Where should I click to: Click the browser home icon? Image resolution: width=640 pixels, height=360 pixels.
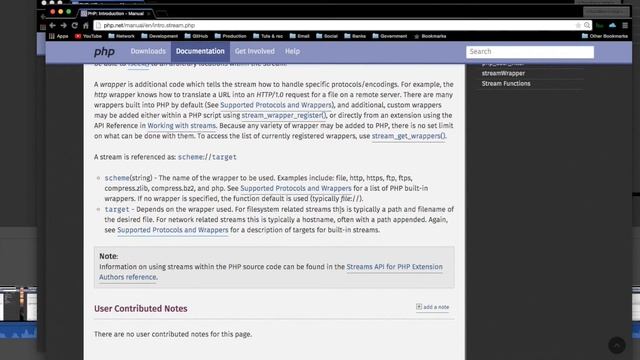click(86, 25)
